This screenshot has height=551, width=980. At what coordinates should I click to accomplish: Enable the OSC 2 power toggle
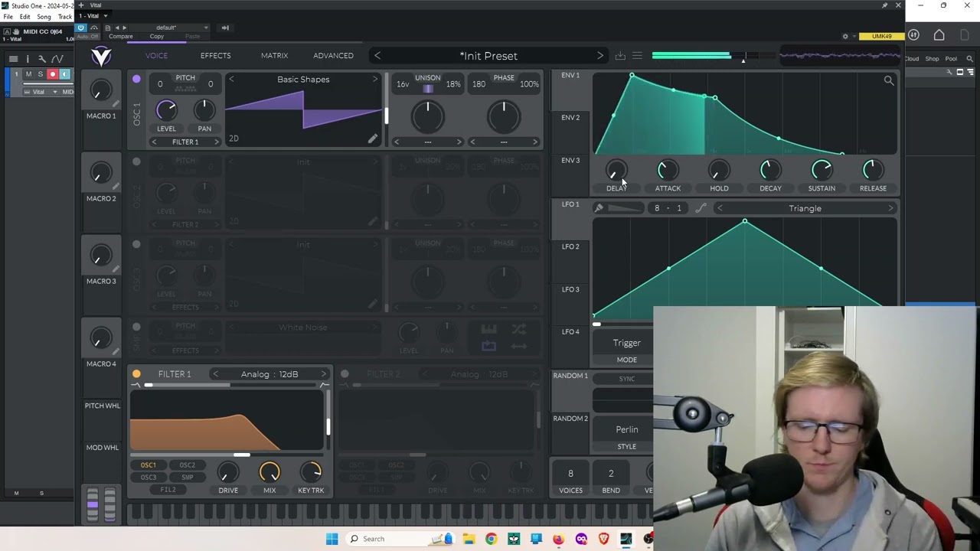pos(136,161)
